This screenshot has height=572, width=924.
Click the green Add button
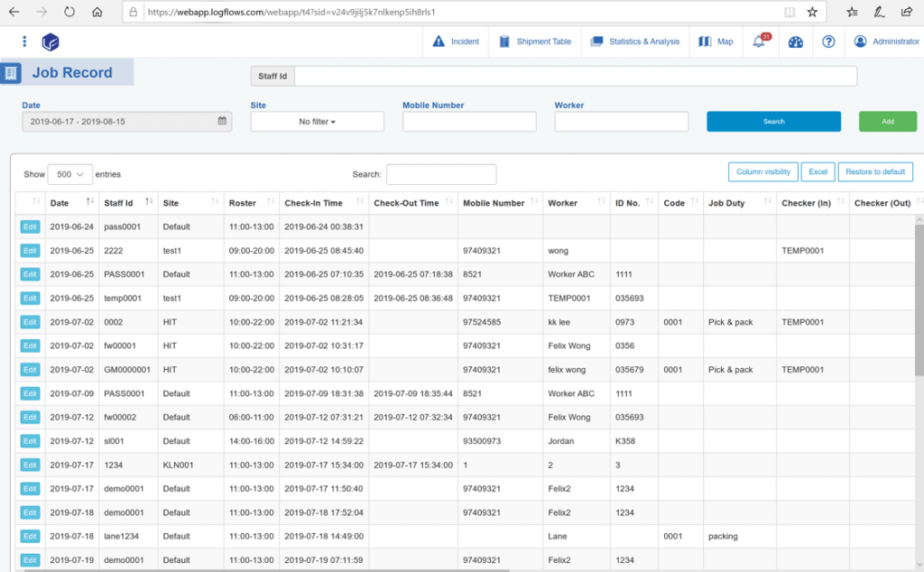tap(888, 122)
